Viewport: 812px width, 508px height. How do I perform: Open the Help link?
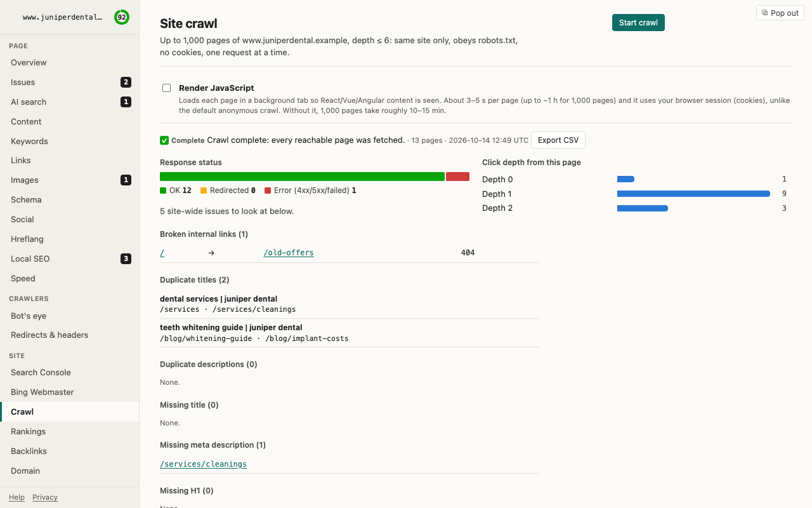point(16,497)
